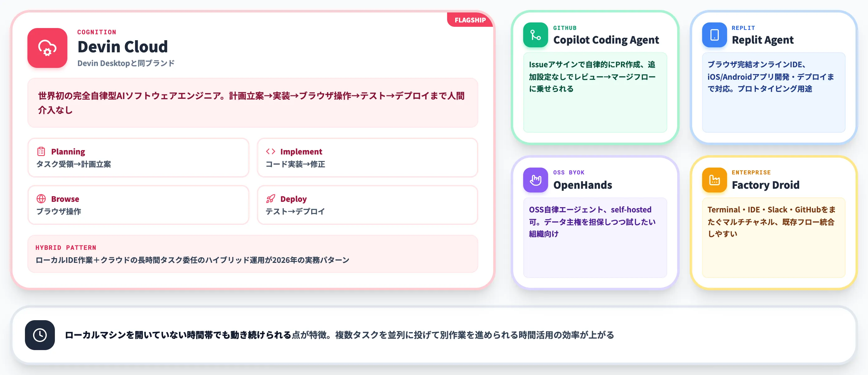
Task: Click the 'タスク受領→計画立案' text
Action: tap(74, 164)
